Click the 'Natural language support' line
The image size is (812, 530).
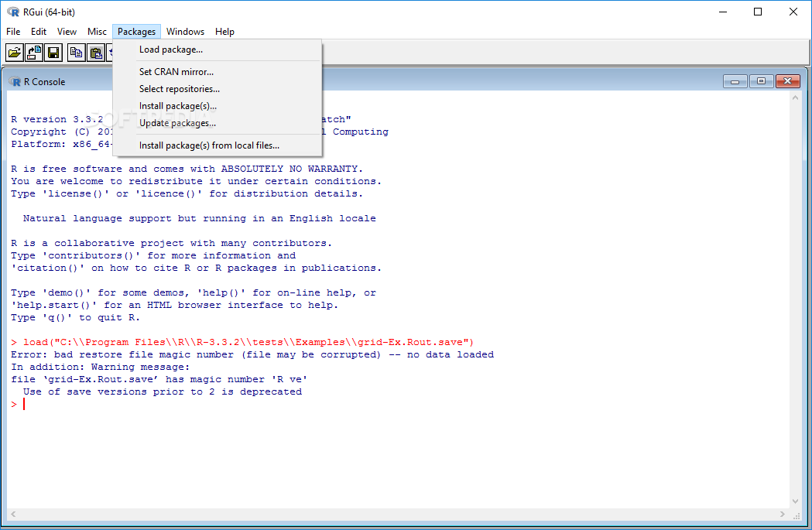(x=200, y=218)
